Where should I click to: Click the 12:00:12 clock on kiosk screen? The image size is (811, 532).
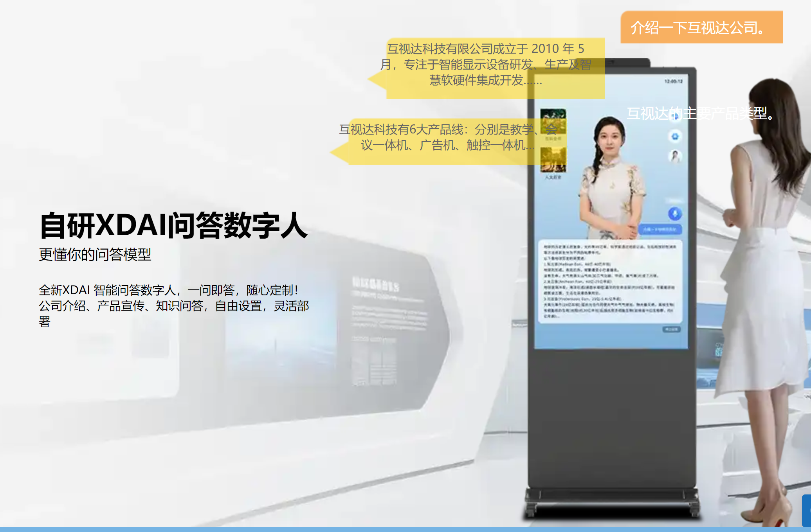tap(673, 81)
